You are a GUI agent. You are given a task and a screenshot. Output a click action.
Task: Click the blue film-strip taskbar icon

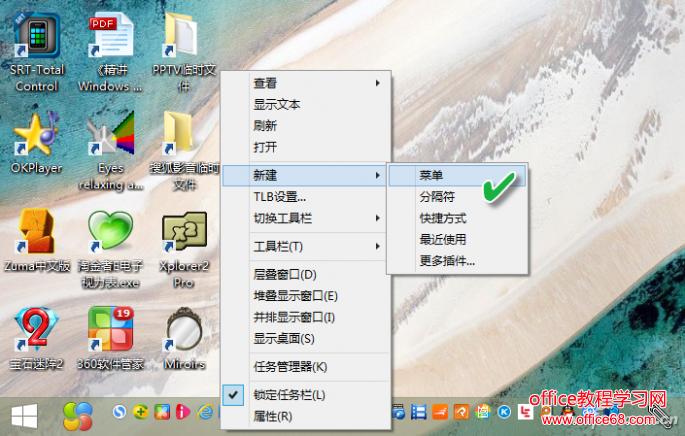(419, 412)
